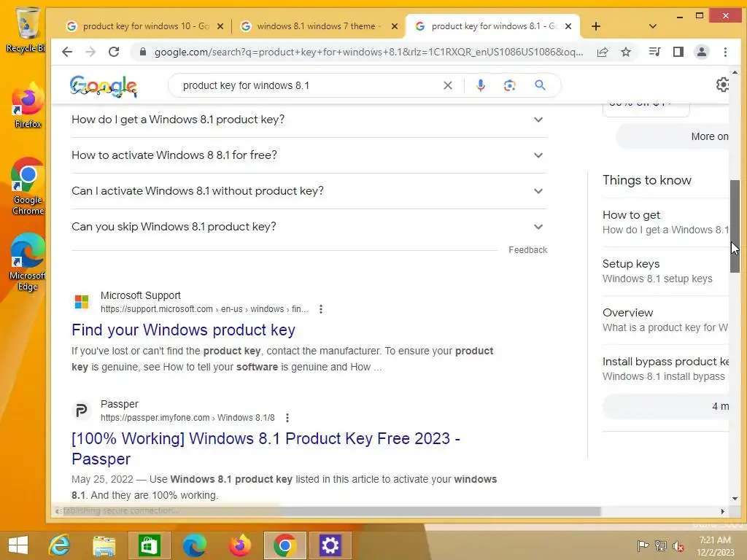747x560 pixels.
Task: Open Windows Start button
Action: click(x=18, y=545)
